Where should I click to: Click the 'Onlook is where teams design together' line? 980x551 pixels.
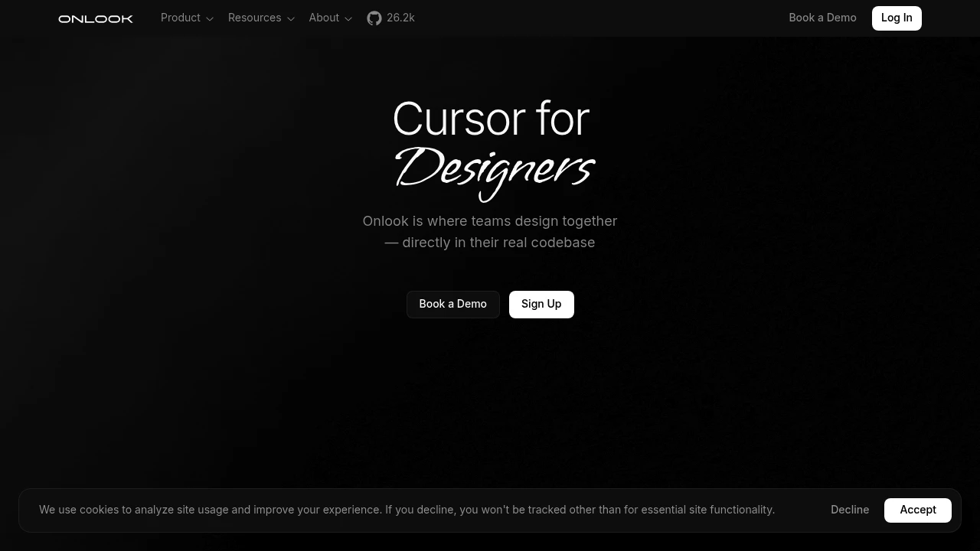490,221
